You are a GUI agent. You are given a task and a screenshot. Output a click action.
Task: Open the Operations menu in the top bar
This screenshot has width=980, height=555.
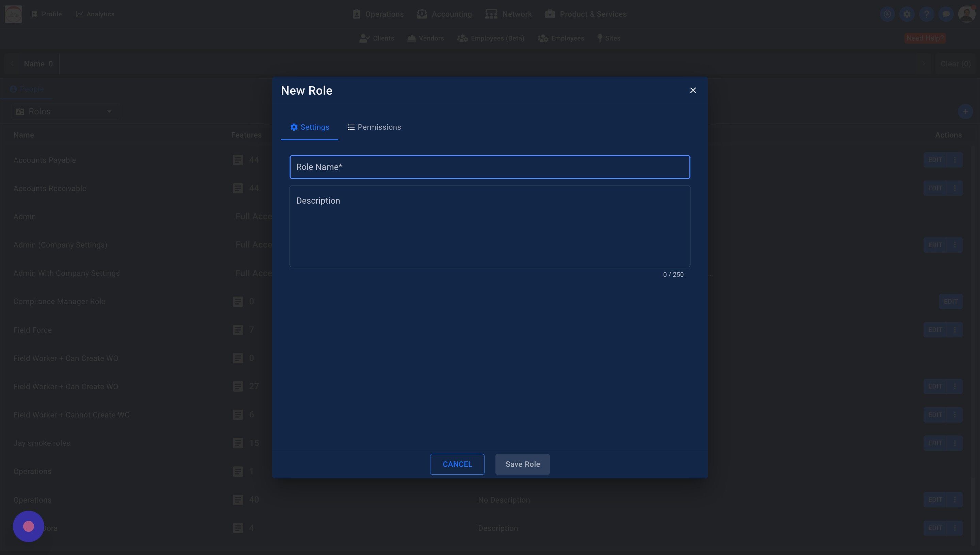point(378,14)
